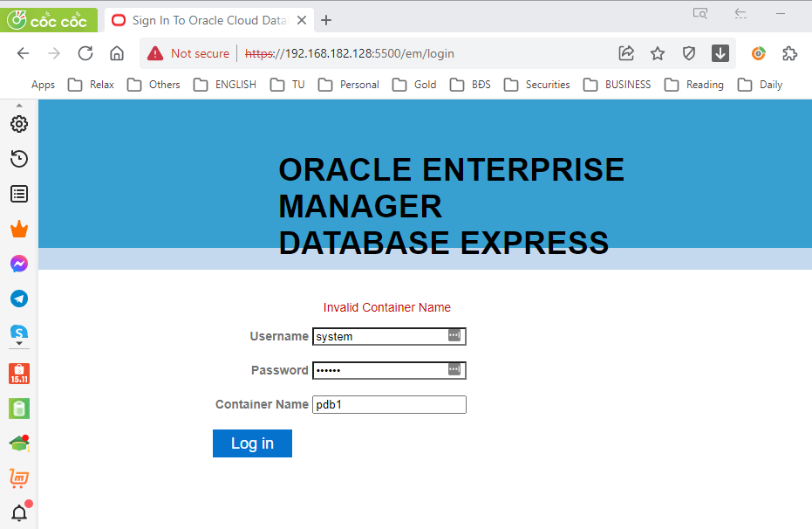The width and height of the screenshot is (812, 529).
Task: Click the Log in button
Action: pos(252,443)
